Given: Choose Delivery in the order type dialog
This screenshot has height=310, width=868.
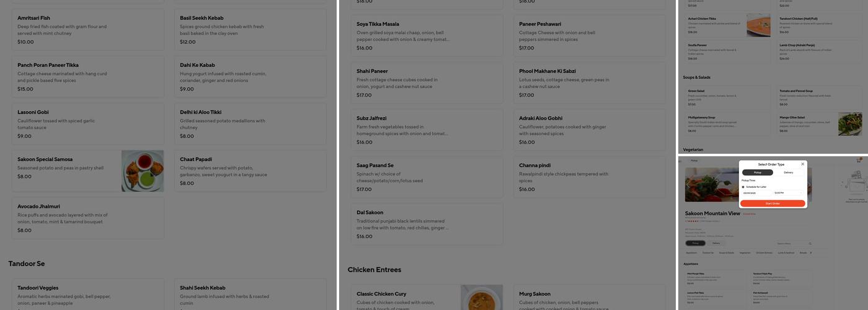Looking at the screenshot, I should pos(788,172).
